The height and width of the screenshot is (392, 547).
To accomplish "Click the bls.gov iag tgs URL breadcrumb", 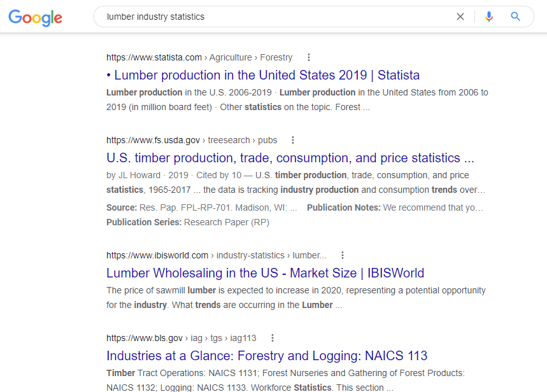I will [x=181, y=338].
